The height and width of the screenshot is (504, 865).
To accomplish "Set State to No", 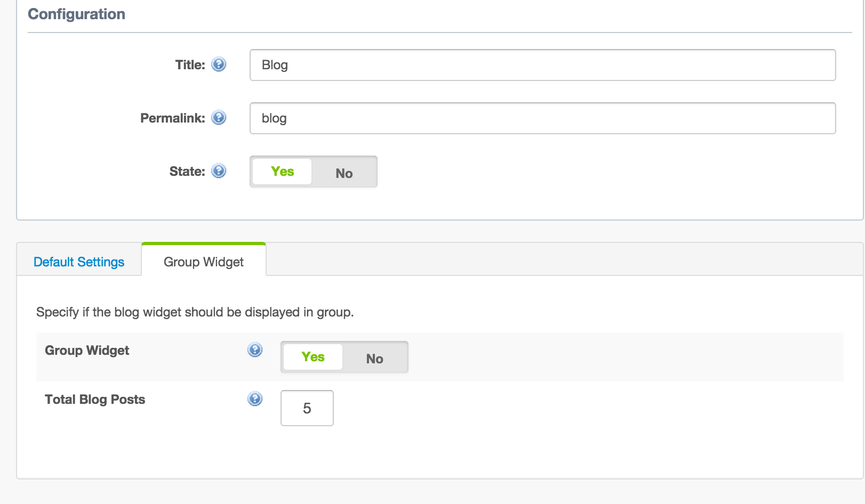I will point(344,173).
